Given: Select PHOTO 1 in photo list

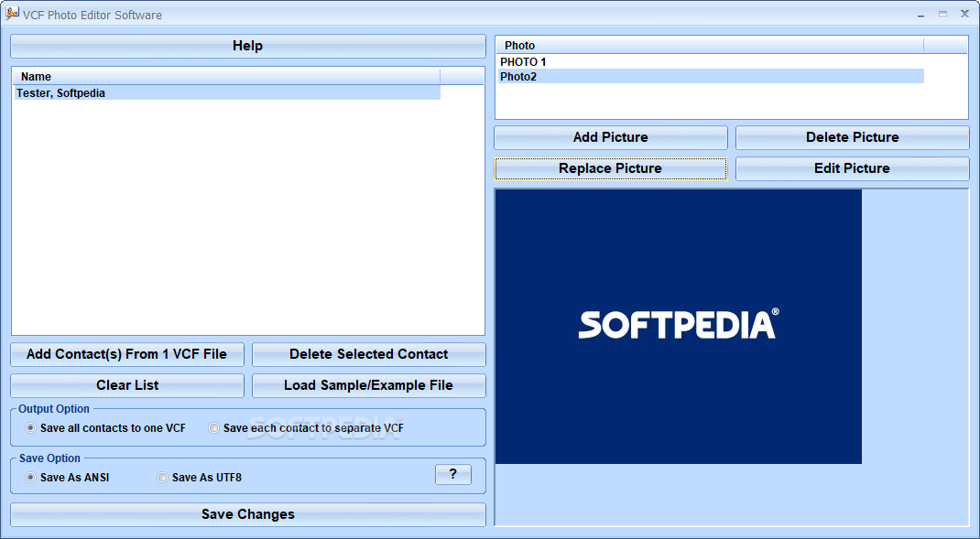Looking at the screenshot, I should tap(711, 62).
